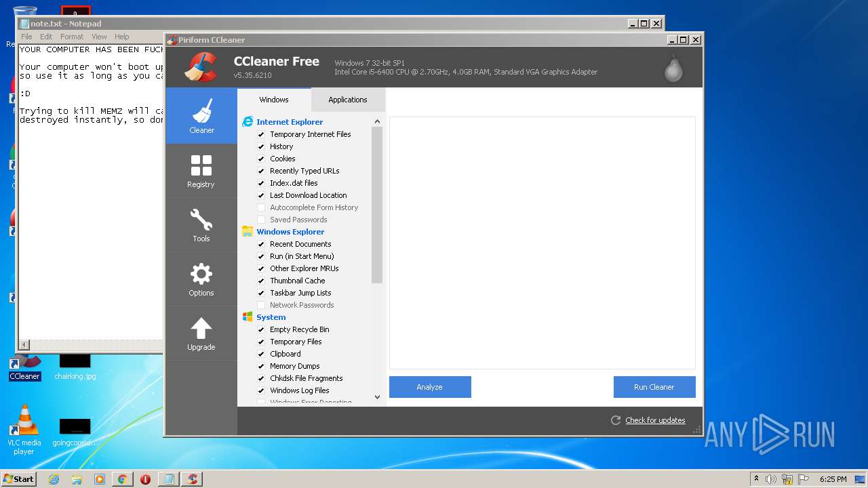Click the cleaner list scroll-up arrow
This screenshot has height=488, width=868.
pyautogui.click(x=377, y=121)
